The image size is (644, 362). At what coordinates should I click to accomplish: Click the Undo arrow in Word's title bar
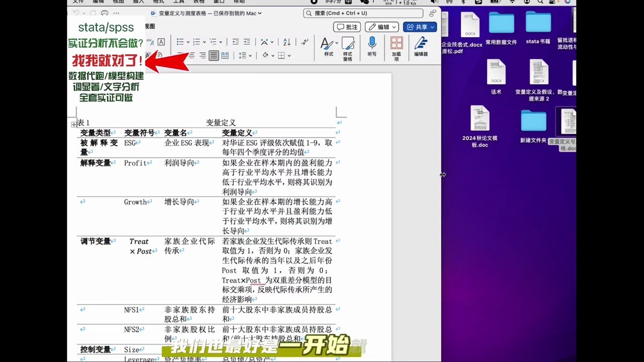click(76, 13)
